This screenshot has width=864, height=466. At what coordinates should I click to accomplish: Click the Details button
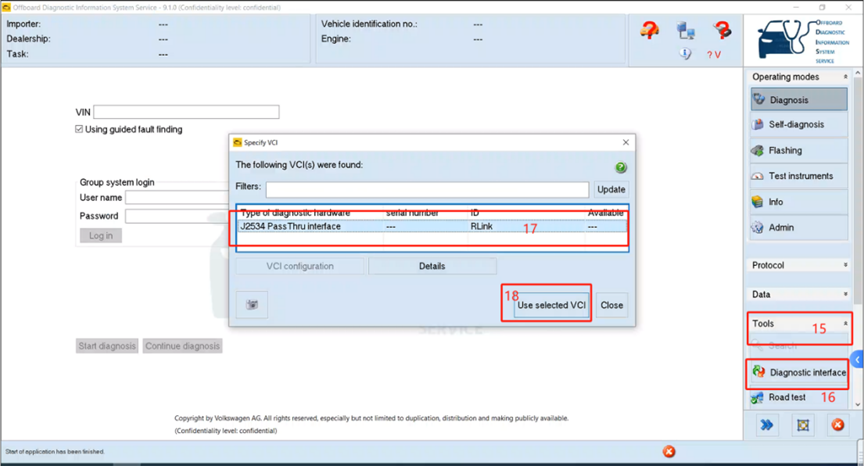(x=432, y=266)
